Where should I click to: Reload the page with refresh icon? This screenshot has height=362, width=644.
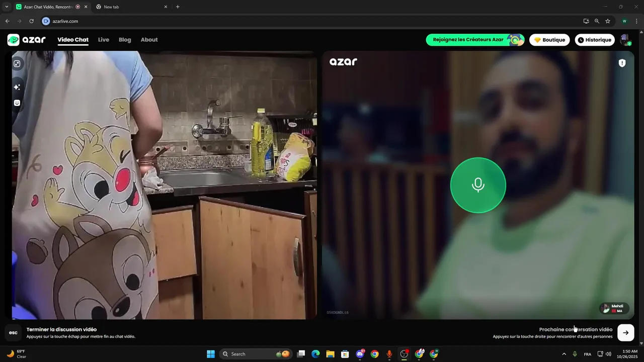[31, 21]
